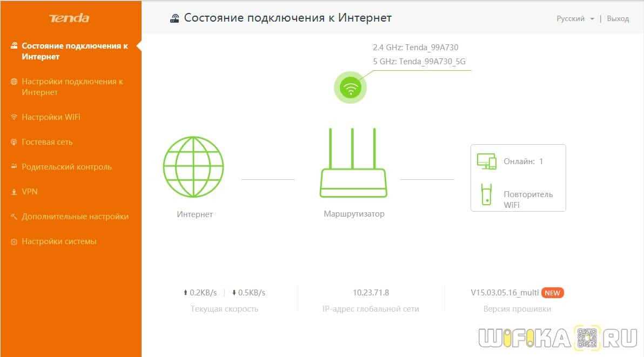
Task: Click the download speed arrow icon
Action: pos(234,293)
